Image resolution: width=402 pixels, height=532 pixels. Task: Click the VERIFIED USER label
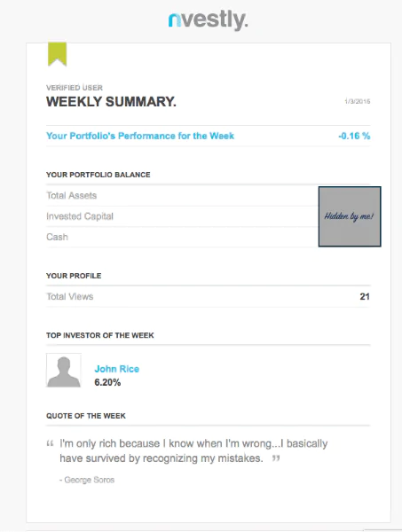(x=75, y=88)
